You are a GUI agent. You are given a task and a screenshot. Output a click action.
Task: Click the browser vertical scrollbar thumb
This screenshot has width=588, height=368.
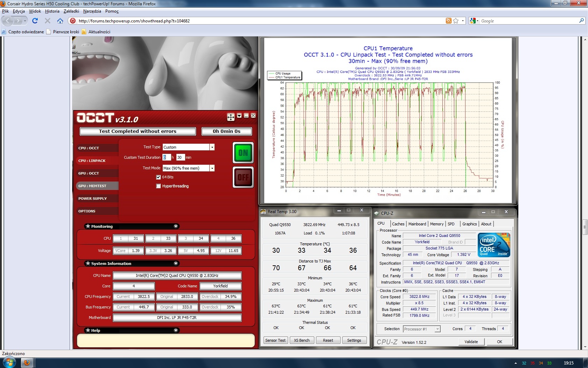pos(584,227)
